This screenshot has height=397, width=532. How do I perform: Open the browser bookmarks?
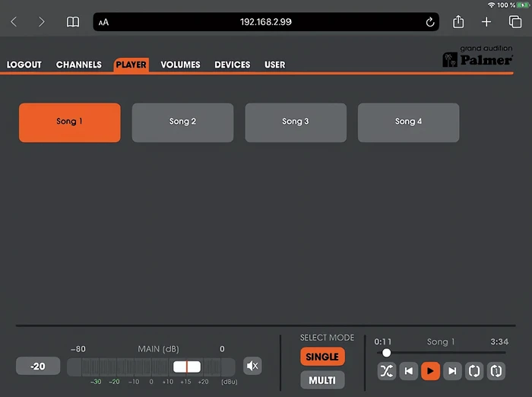coord(73,22)
